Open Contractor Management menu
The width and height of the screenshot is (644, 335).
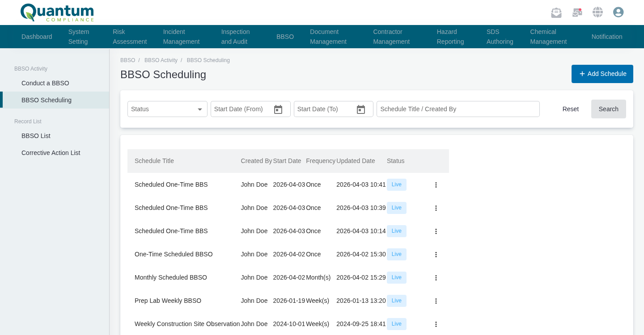click(391, 37)
